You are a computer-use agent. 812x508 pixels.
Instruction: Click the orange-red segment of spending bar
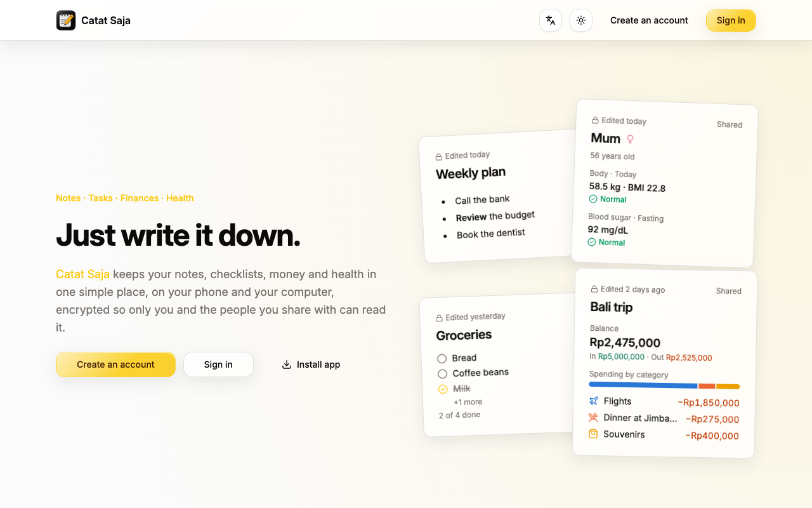(x=707, y=386)
